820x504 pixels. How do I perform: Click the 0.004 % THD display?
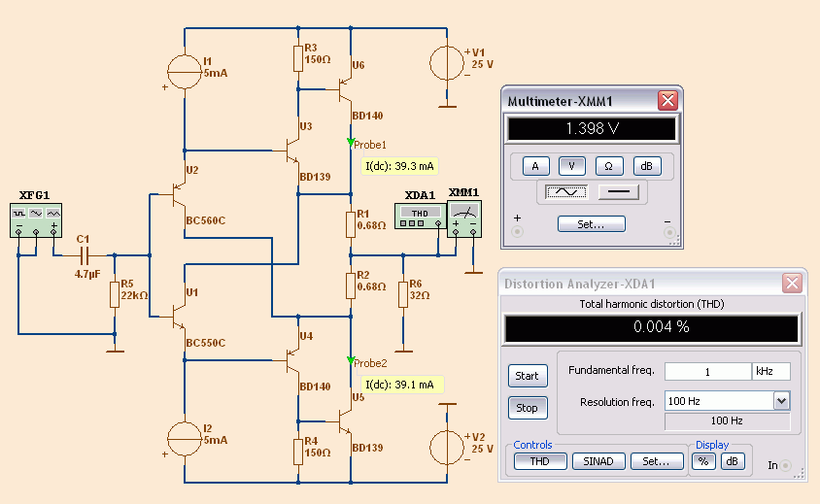click(x=651, y=327)
